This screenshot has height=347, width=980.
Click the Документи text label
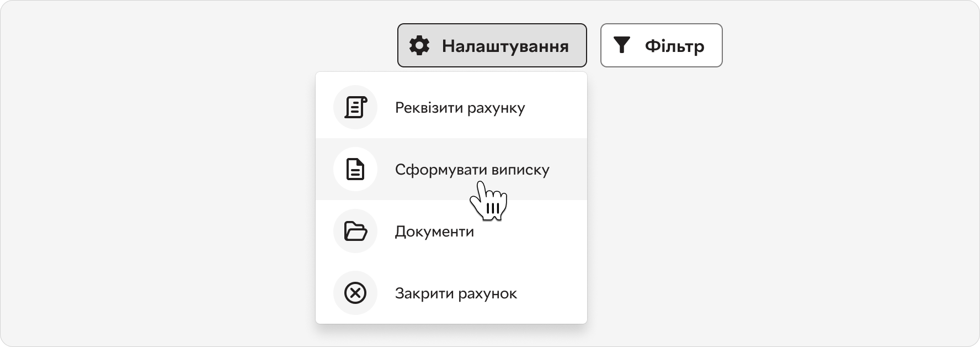click(434, 232)
